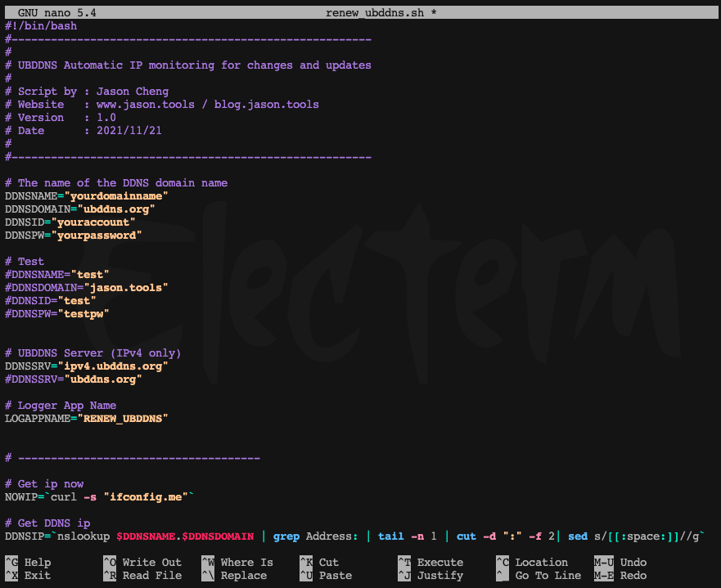Click the commented #DDNSSRV="ubddns.org" line
Image resolution: width=721 pixels, height=588 pixels.
point(74,379)
